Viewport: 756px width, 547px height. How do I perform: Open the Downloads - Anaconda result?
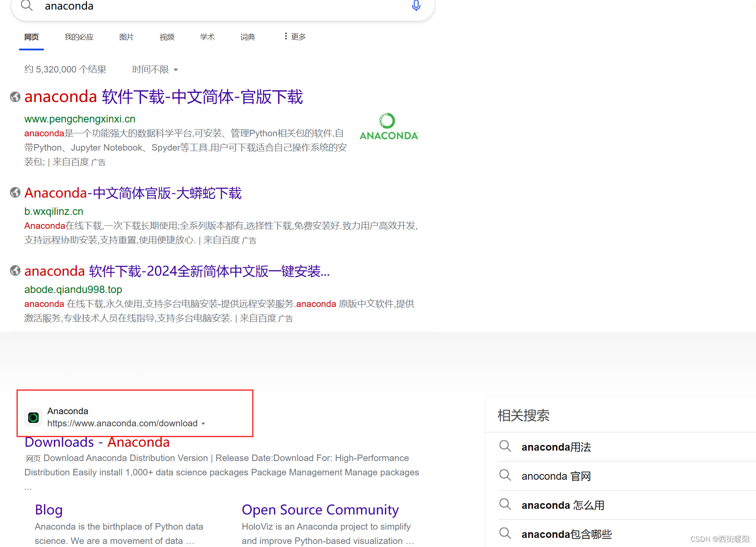tap(97, 442)
